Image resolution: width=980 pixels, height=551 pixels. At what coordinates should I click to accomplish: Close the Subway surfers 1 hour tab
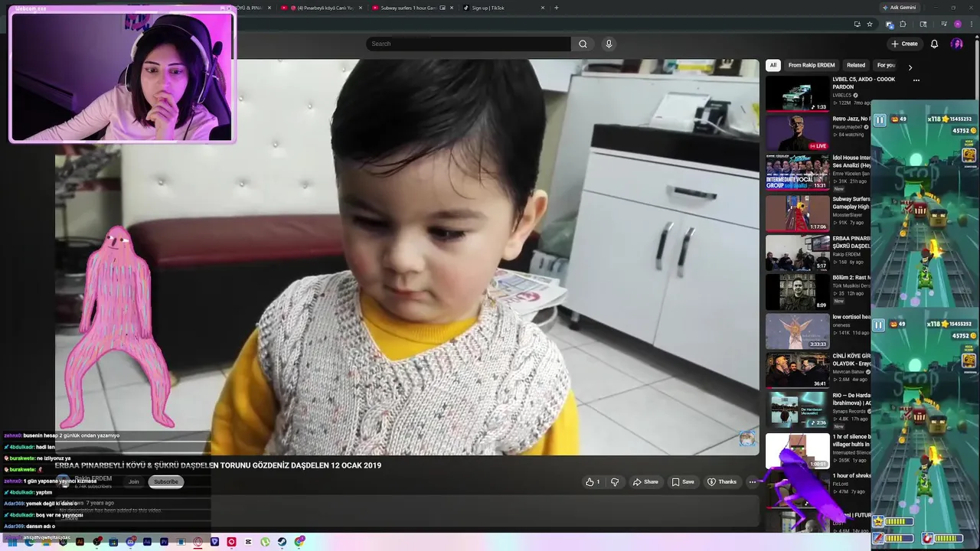452,8
